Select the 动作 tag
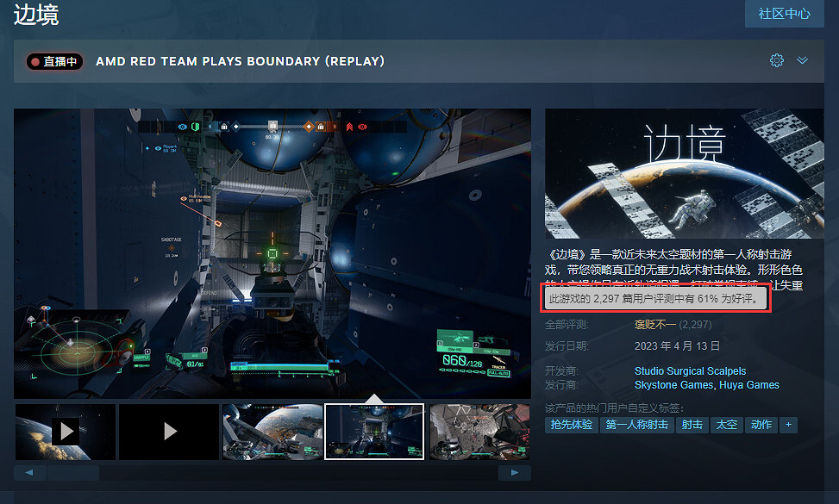 (761, 425)
